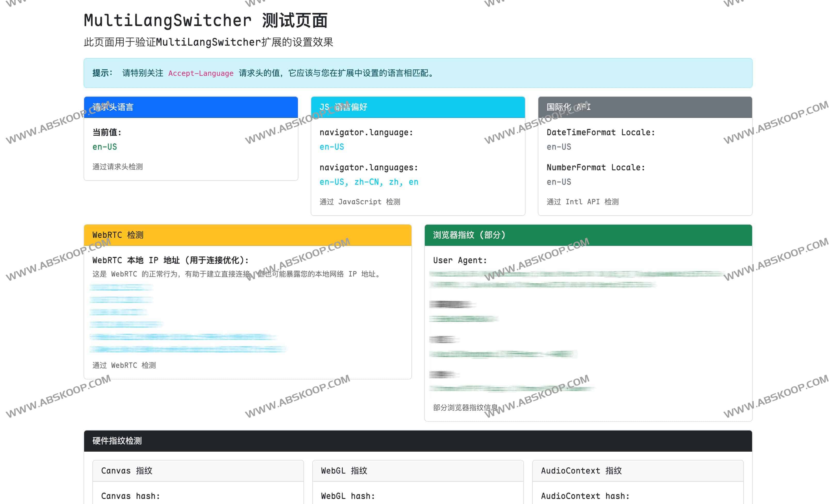Click the current en-US request header value
The width and height of the screenshot is (829, 504).
(105, 147)
